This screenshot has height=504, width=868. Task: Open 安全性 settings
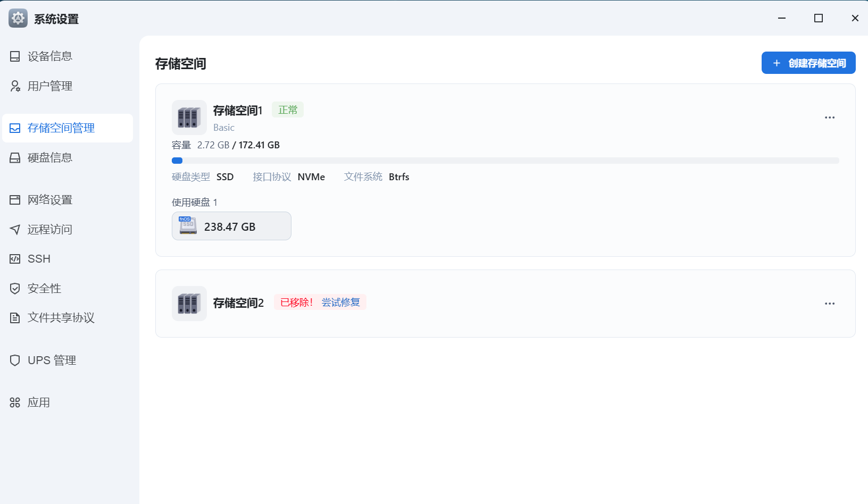68,289
